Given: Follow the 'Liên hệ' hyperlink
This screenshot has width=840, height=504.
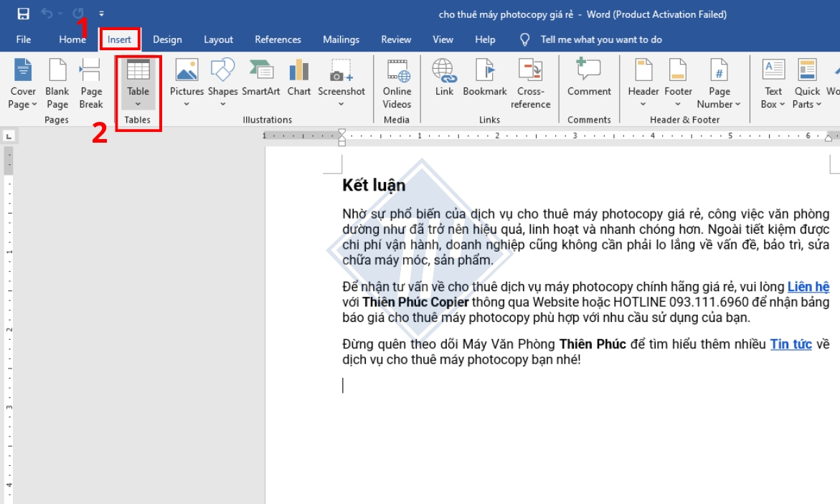Looking at the screenshot, I should pos(808,287).
